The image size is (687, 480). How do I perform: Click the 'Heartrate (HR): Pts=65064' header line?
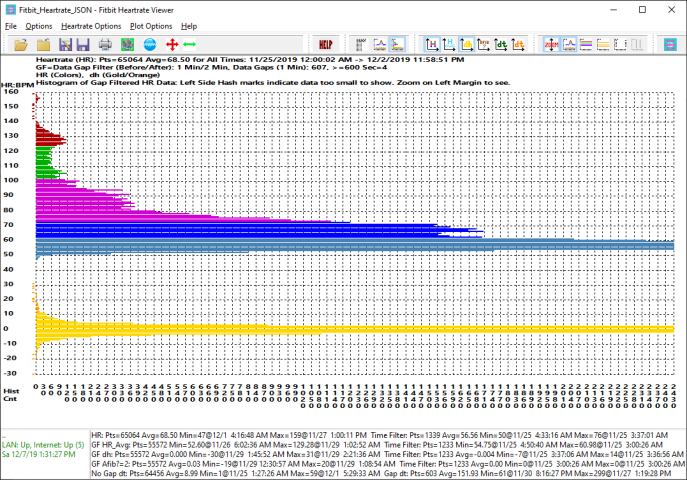click(x=250, y=60)
